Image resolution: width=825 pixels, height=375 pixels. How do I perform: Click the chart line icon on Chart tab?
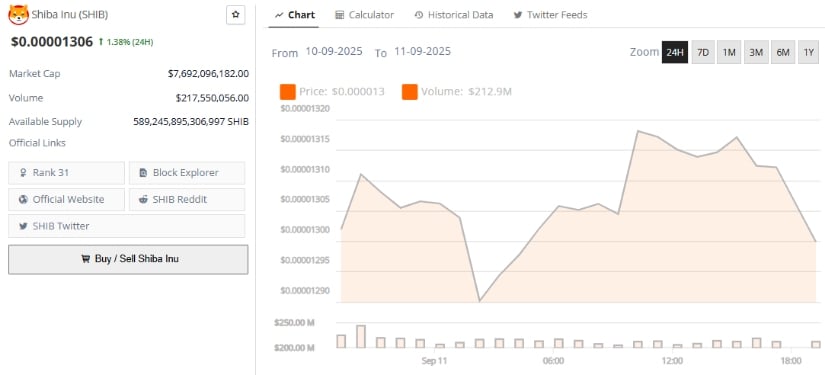tap(279, 15)
